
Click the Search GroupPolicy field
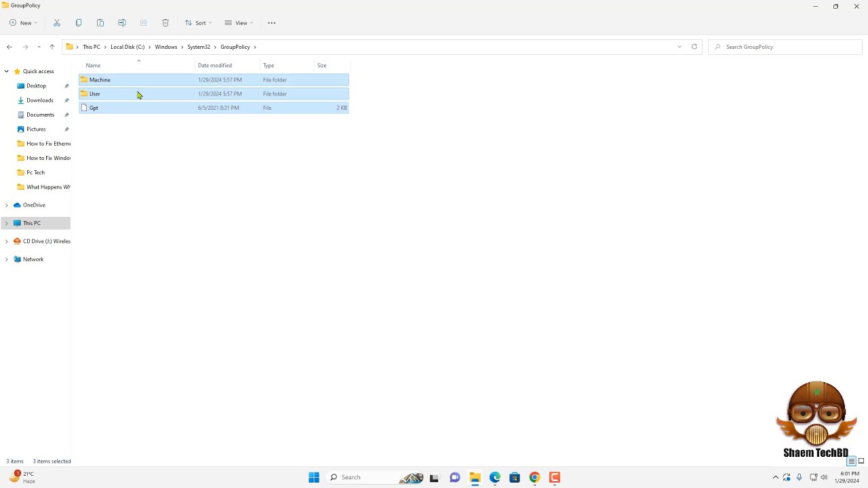pos(785,47)
